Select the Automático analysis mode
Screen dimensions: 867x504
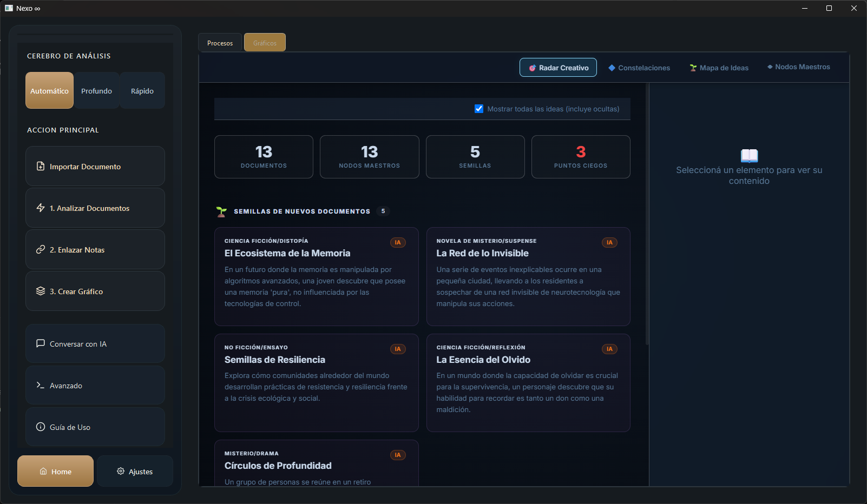[49, 90]
